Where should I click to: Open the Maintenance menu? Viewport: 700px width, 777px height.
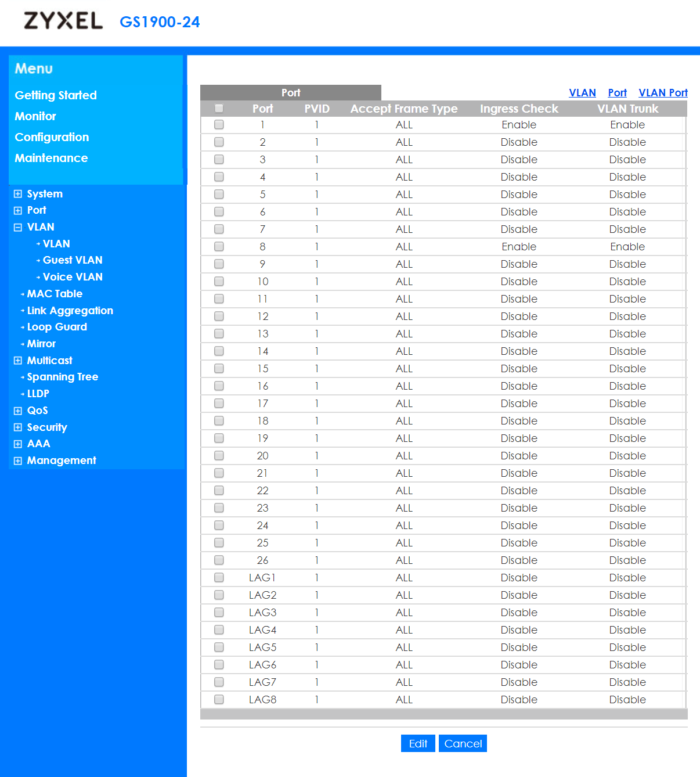click(51, 158)
